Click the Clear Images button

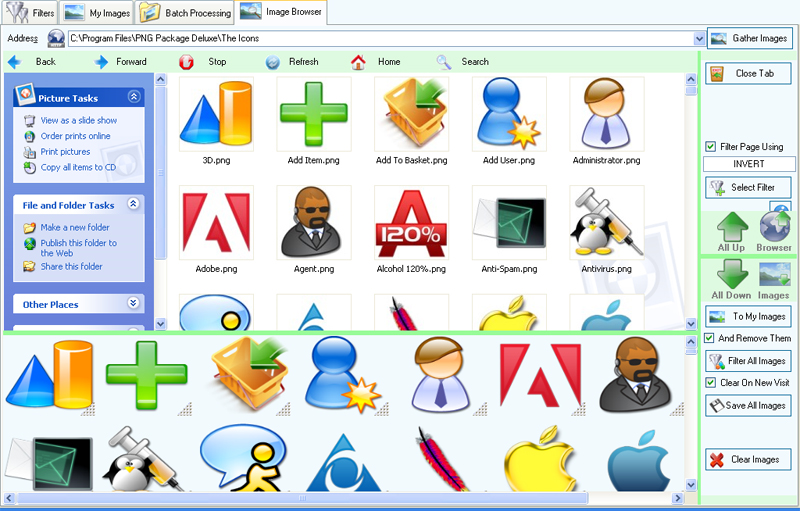coord(748,459)
